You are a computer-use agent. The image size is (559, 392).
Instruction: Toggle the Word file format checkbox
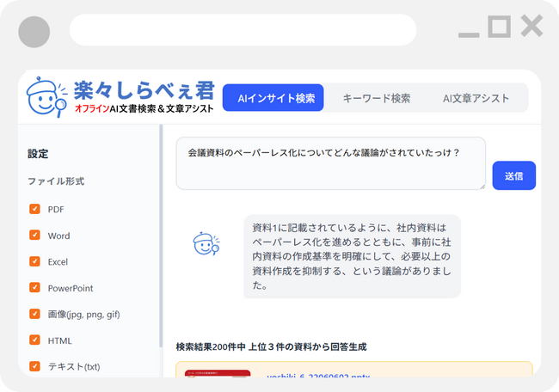click(35, 236)
